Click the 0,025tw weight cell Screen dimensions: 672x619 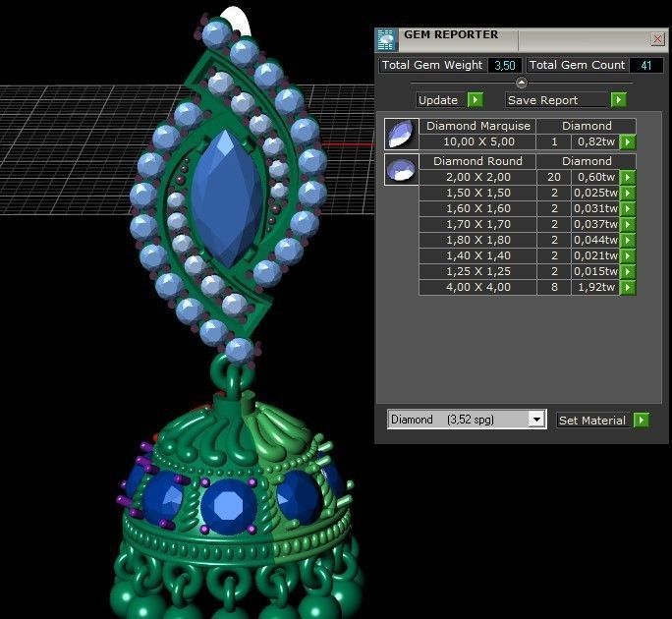(595, 193)
